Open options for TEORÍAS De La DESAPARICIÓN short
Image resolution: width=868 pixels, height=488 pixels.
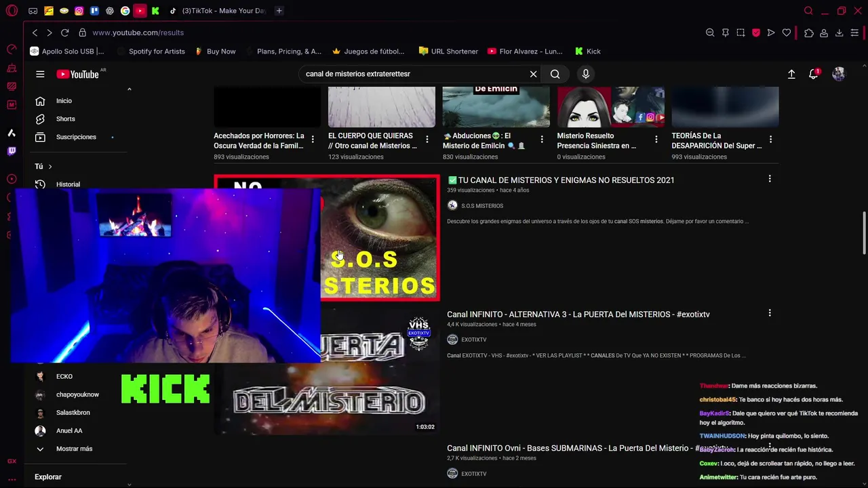(770, 139)
